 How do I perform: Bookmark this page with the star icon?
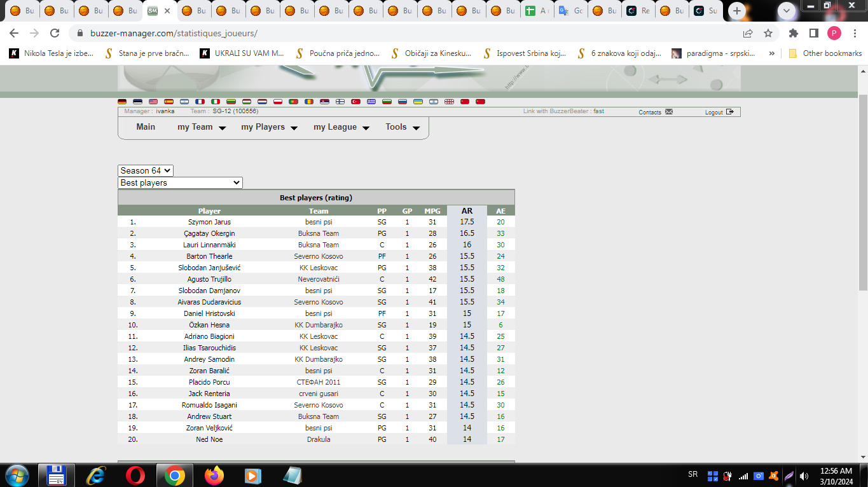click(x=768, y=33)
